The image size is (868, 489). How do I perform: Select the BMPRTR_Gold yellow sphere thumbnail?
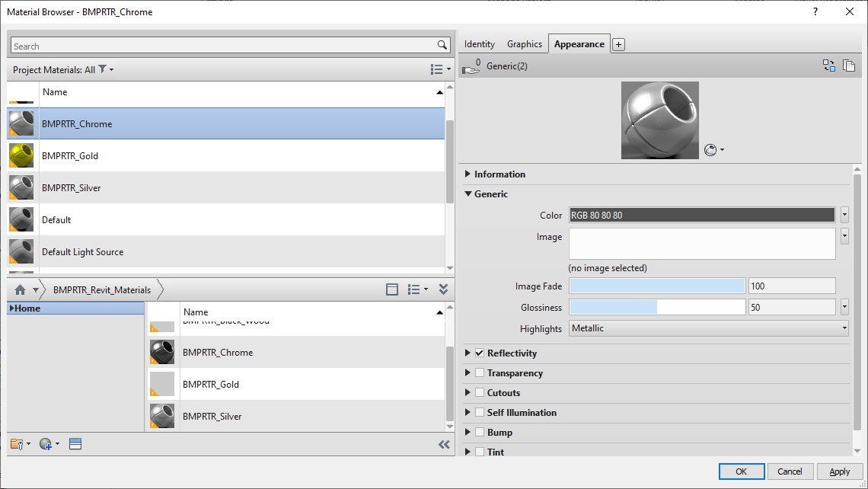[21, 155]
